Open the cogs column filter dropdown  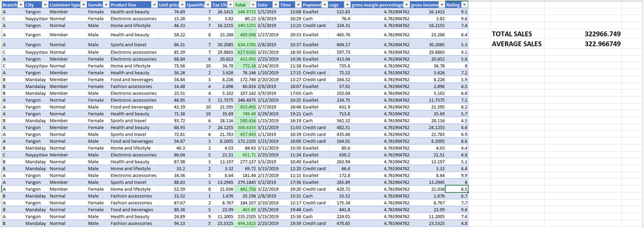(x=347, y=5)
